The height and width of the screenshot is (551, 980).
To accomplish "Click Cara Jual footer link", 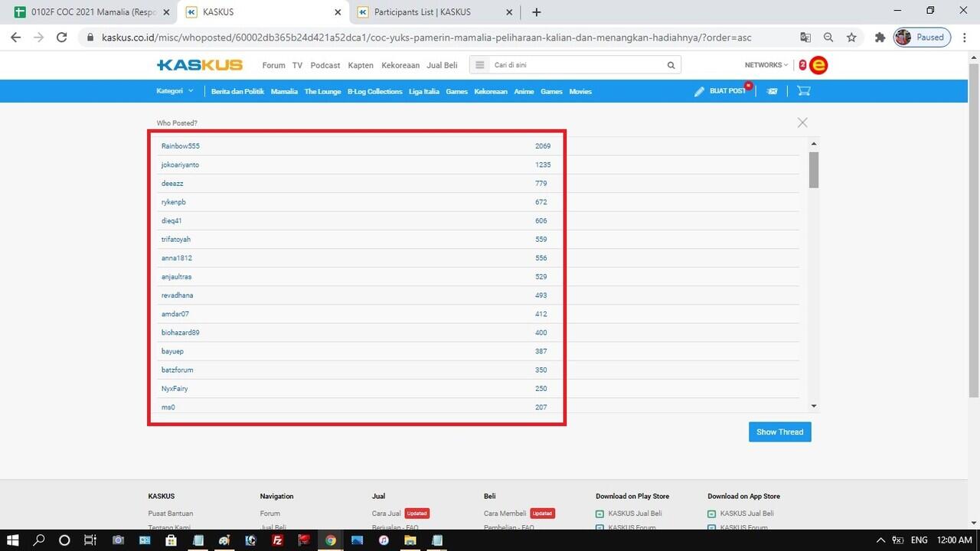I will (387, 514).
